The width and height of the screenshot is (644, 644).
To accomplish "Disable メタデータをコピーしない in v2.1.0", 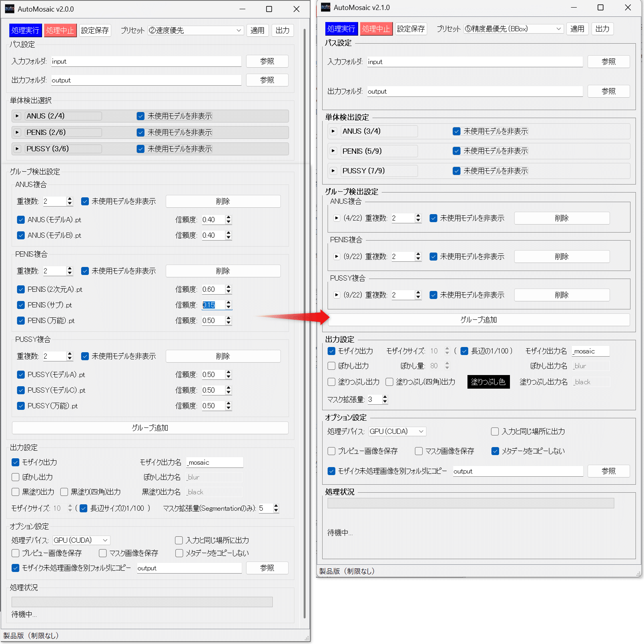I will click(495, 451).
